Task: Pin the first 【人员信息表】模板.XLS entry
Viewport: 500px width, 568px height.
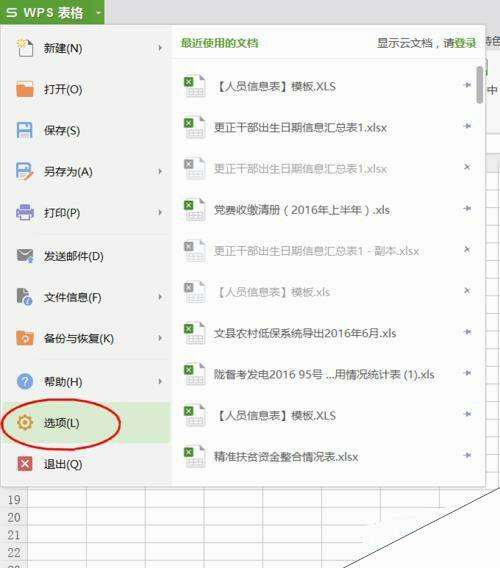Action: 467,85
